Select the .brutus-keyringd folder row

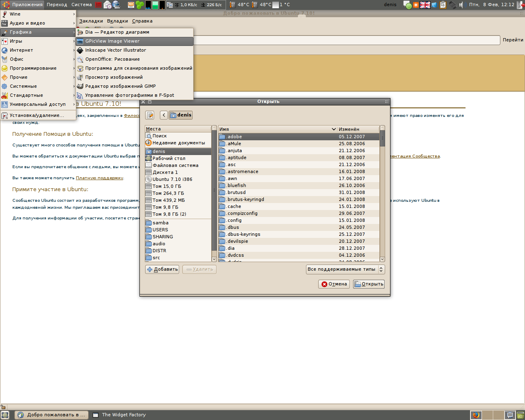tap(299, 199)
